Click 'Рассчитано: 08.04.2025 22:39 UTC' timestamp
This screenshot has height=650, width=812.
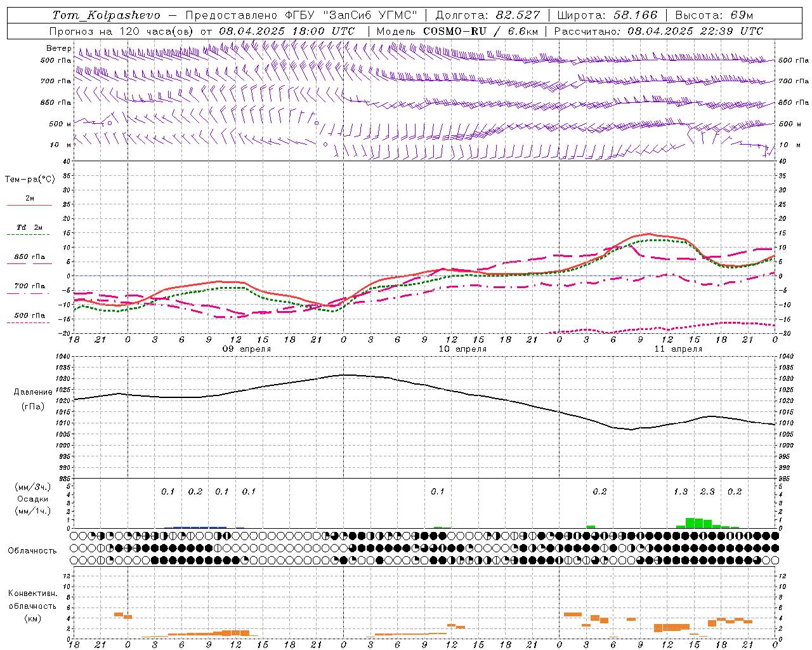[658, 31]
